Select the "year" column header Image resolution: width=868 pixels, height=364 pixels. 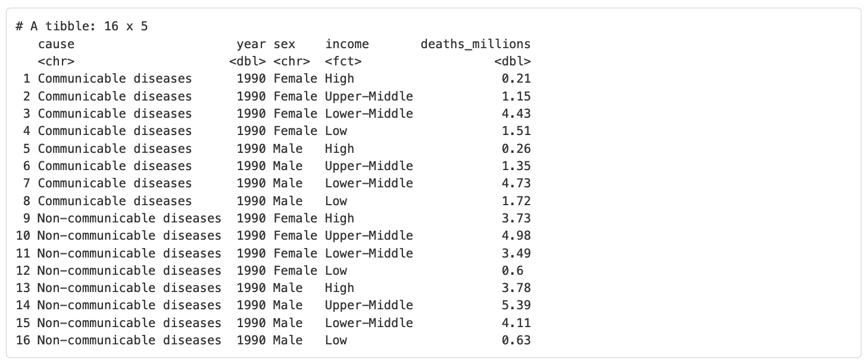tap(251, 44)
